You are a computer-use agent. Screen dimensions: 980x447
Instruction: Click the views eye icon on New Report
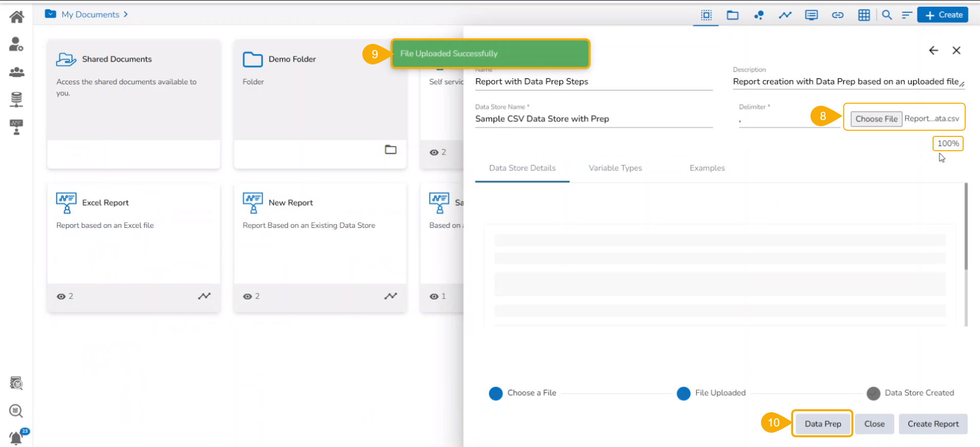coord(248,296)
